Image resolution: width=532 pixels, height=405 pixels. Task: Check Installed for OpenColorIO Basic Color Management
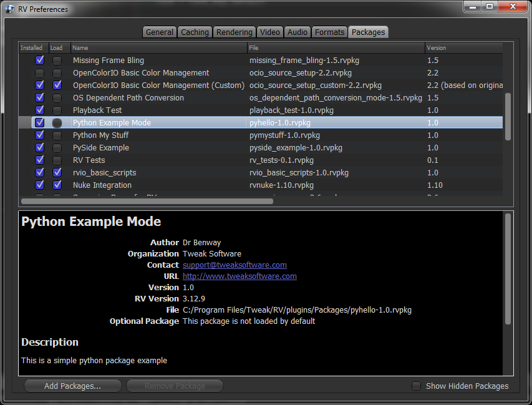click(x=40, y=73)
